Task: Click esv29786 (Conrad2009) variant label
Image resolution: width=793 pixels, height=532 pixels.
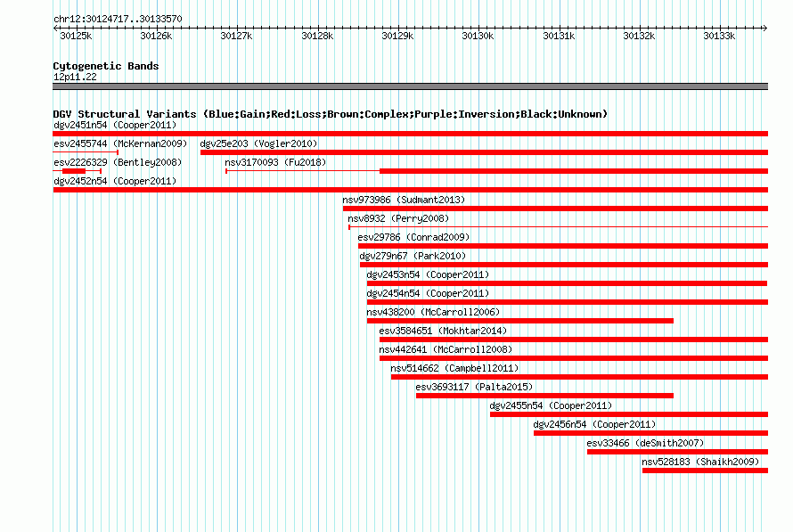Action: (x=413, y=237)
